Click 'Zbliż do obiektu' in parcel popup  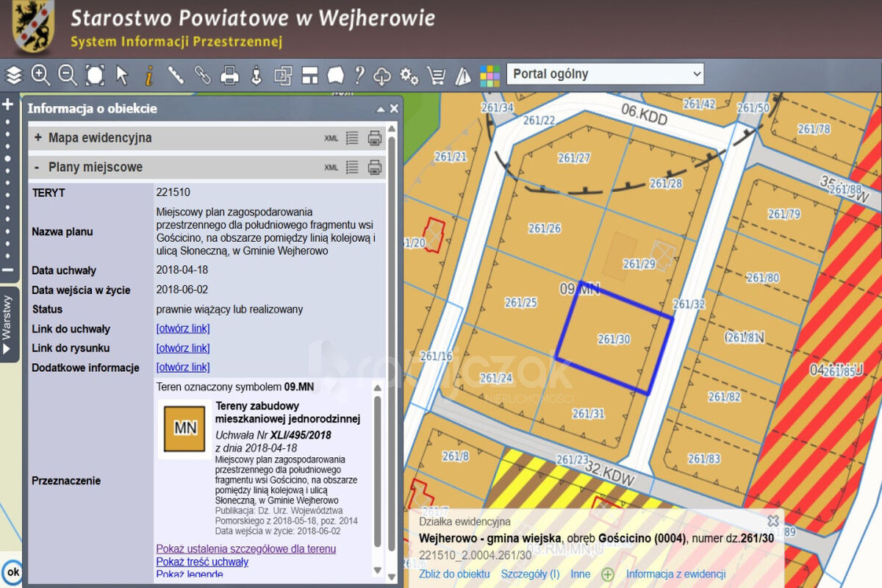(454, 574)
